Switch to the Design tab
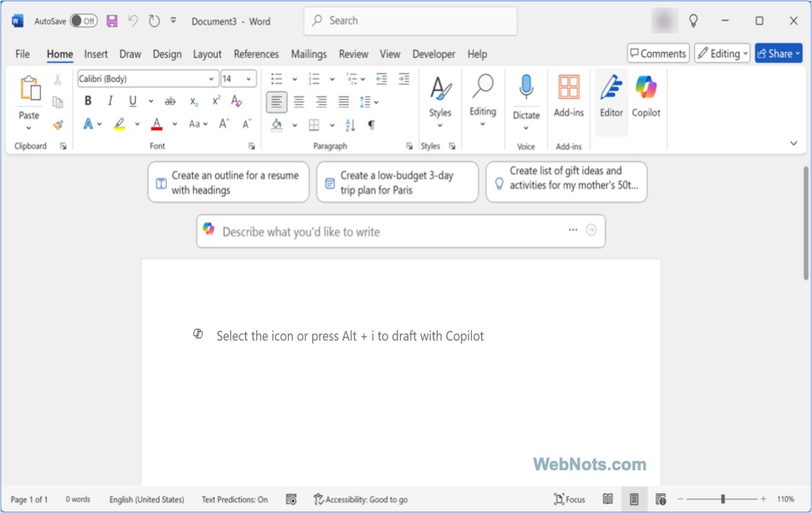The height and width of the screenshot is (513, 812). [x=167, y=54]
